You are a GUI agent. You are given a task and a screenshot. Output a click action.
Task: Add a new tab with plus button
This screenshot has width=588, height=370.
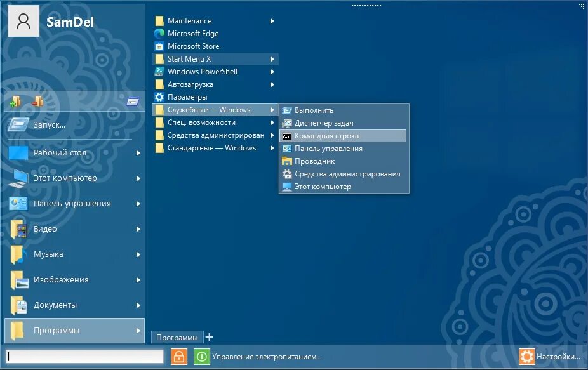pos(210,338)
